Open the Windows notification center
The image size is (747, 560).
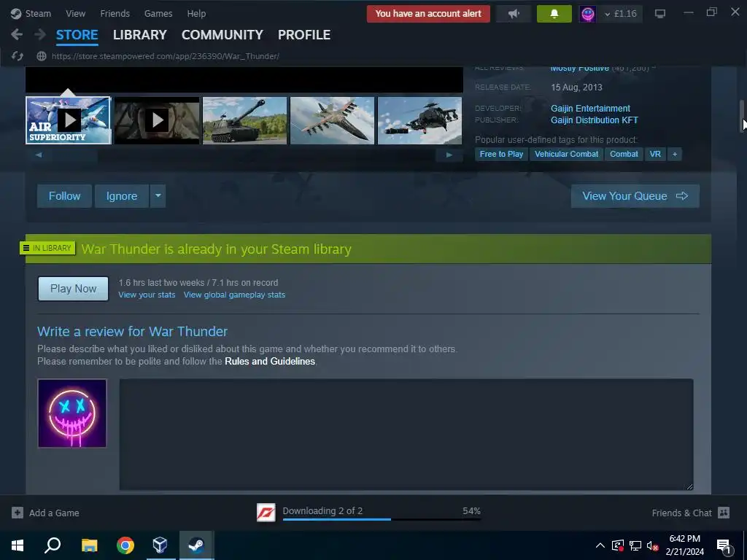pos(724,545)
